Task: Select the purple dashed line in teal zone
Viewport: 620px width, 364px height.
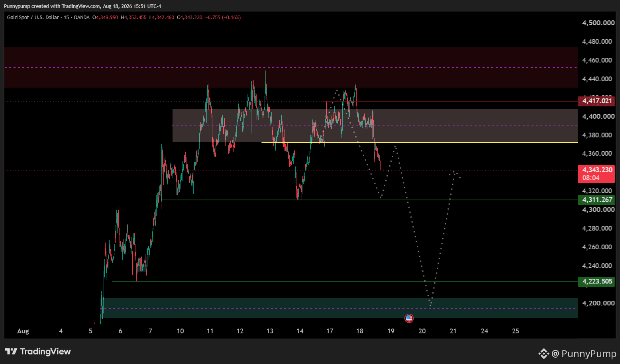Action: coord(339,308)
